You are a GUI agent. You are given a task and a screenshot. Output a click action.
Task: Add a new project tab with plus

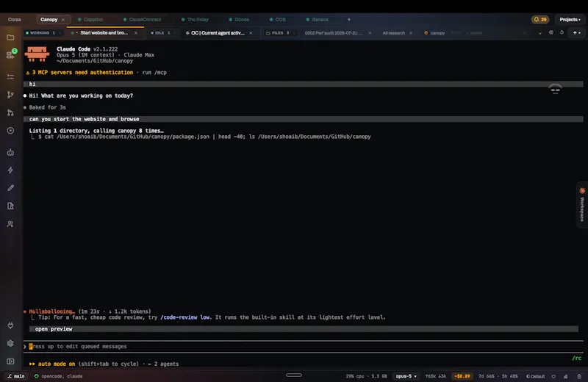(x=348, y=20)
